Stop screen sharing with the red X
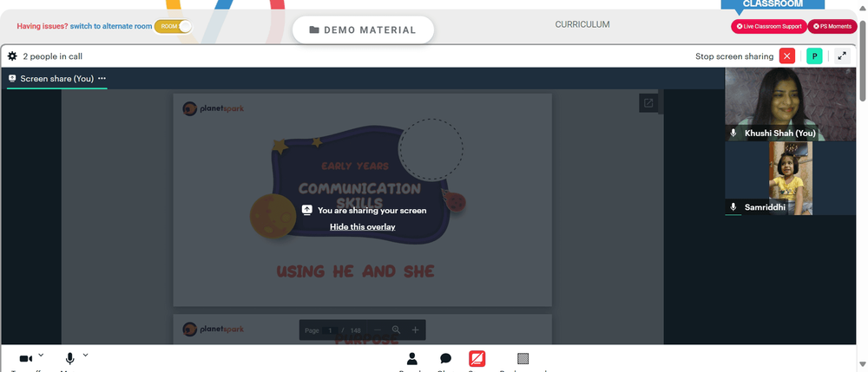This screenshot has height=372, width=868. click(x=786, y=55)
